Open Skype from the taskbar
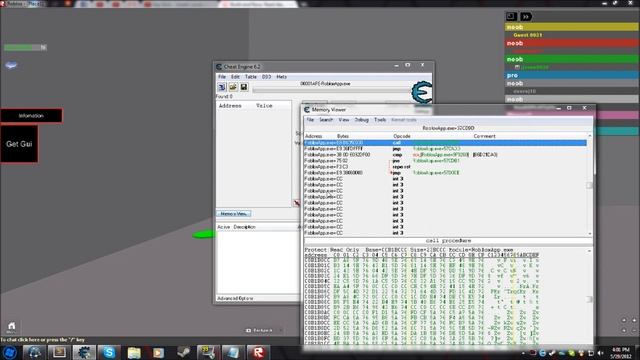The image size is (640, 360). pos(109,352)
